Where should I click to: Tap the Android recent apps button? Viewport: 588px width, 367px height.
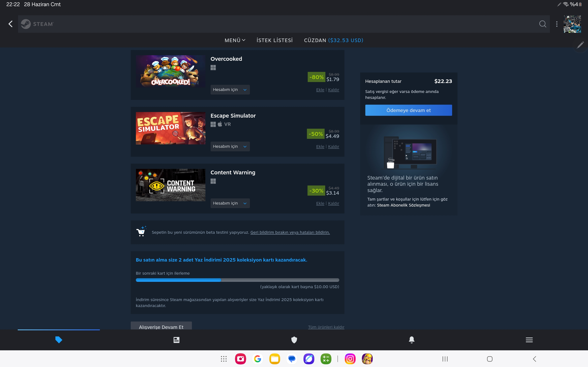[445, 359]
